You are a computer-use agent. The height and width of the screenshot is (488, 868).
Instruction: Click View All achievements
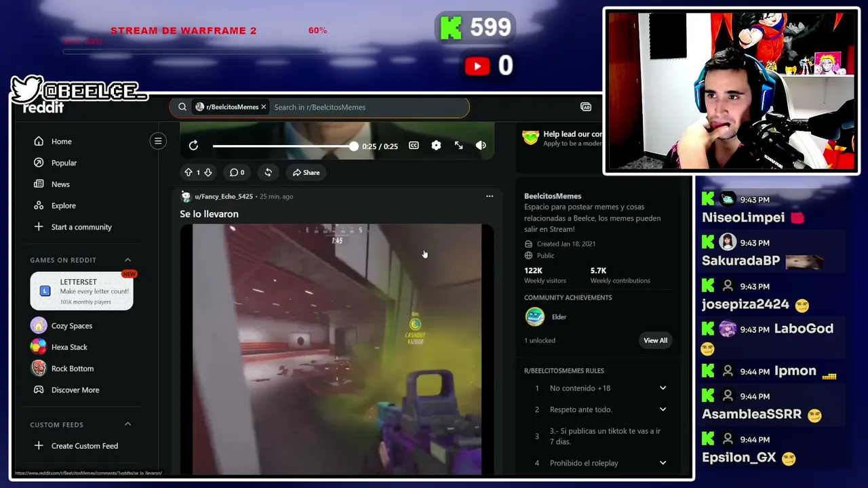pos(655,340)
